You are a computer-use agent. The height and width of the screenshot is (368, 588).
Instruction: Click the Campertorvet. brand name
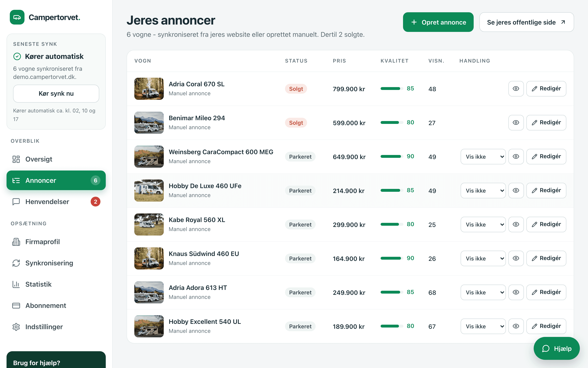coord(55,17)
